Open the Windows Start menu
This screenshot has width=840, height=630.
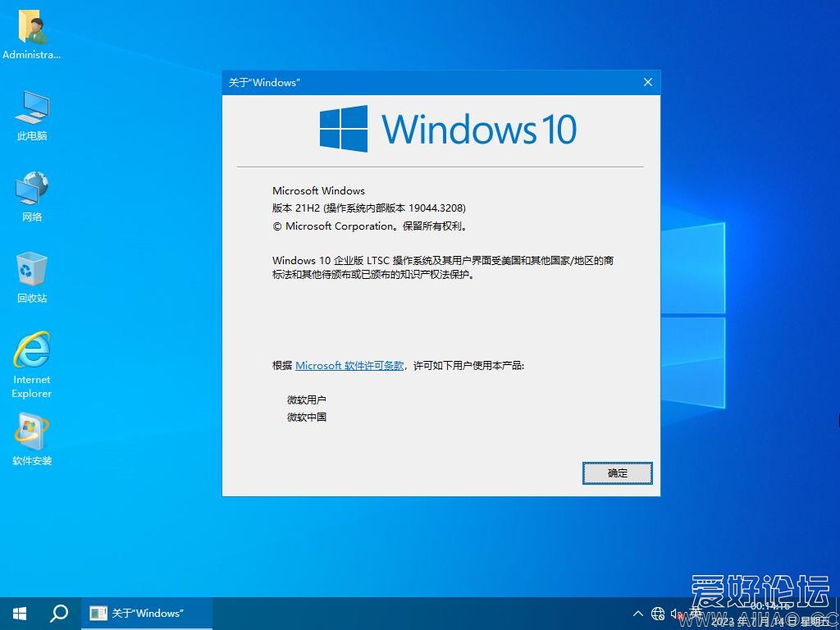[20, 614]
